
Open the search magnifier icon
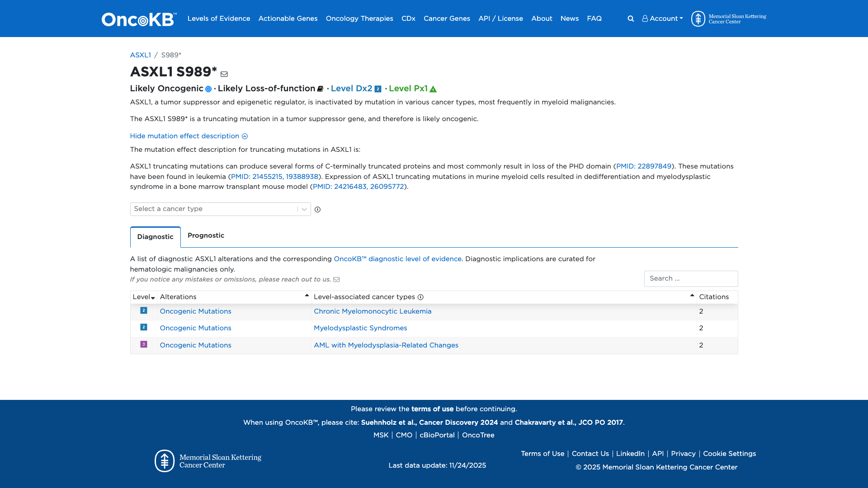click(x=631, y=19)
